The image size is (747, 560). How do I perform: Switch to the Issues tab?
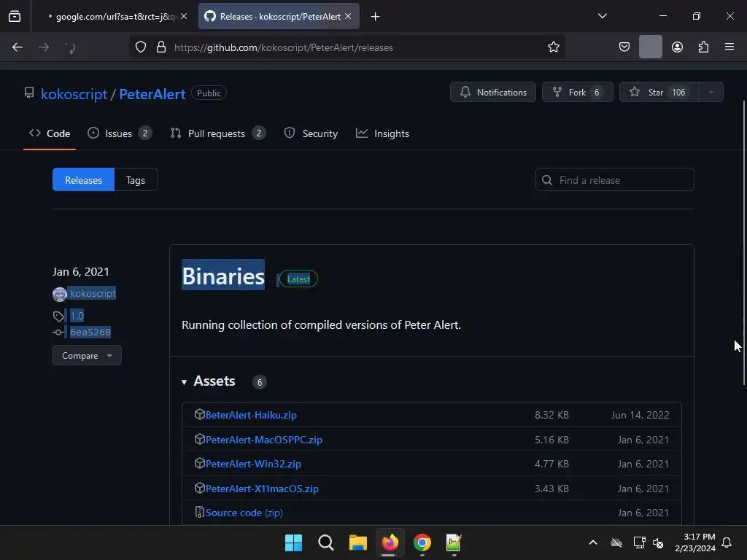[120, 133]
